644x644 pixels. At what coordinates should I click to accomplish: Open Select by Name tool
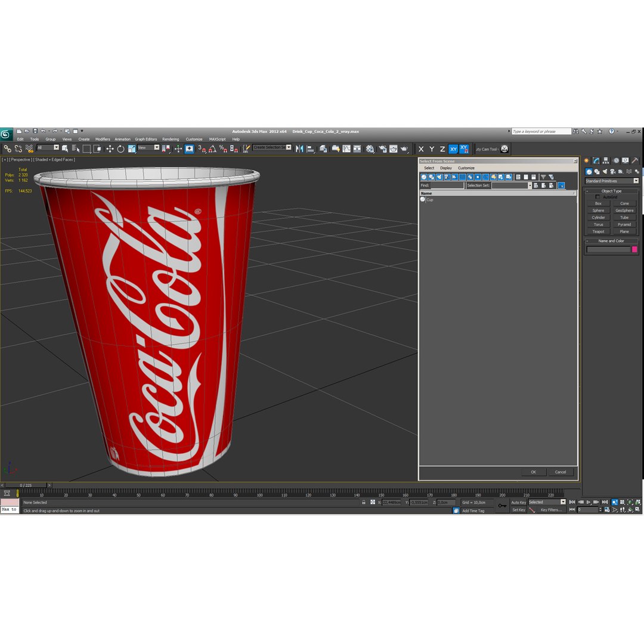tap(76, 148)
